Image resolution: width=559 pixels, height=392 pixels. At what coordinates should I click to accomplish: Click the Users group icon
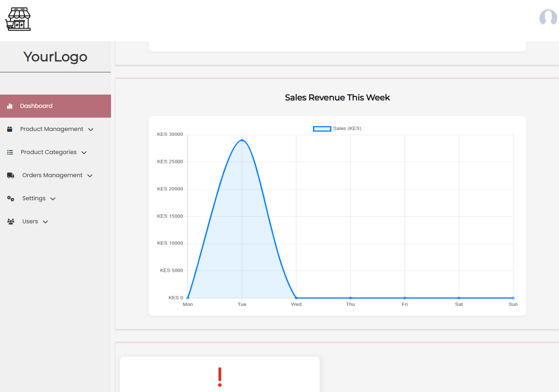[10, 221]
